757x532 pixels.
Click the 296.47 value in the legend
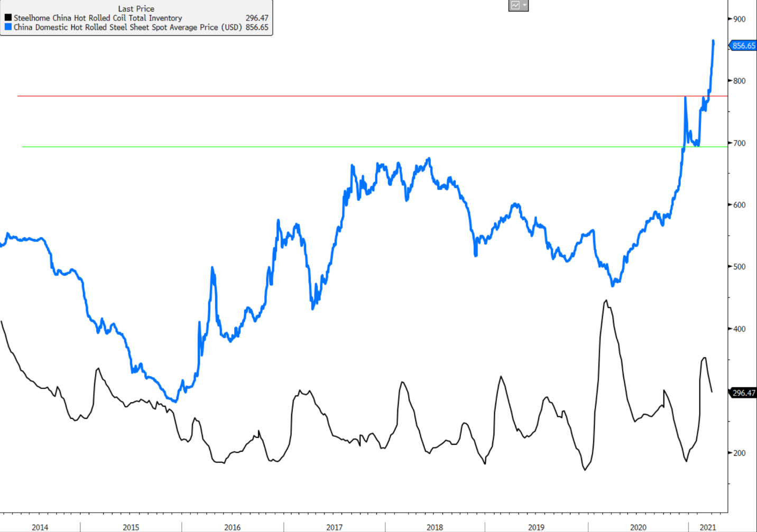click(257, 18)
